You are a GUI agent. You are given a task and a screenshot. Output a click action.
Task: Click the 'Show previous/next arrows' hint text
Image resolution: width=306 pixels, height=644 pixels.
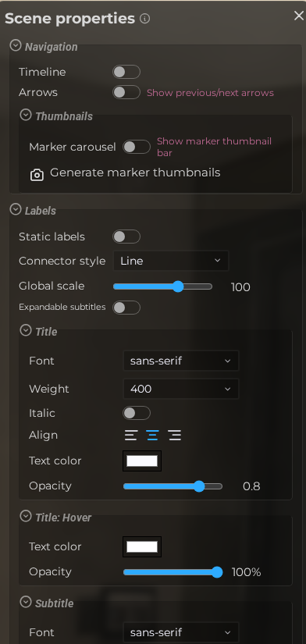coord(210,93)
